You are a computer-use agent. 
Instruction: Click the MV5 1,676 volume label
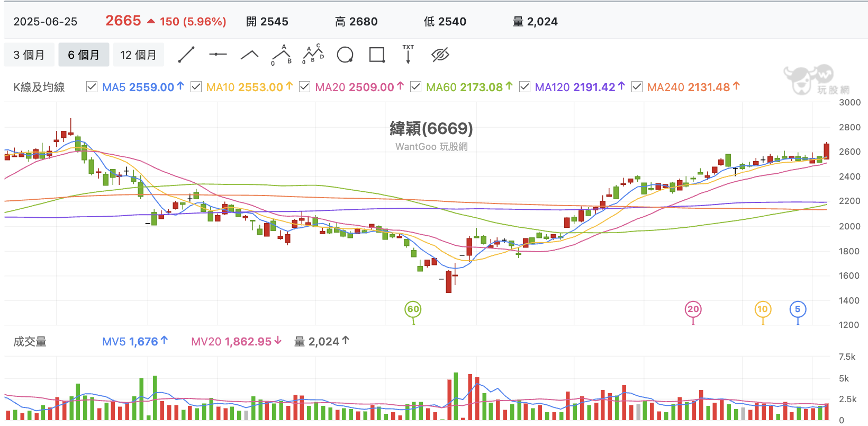(x=135, y=342)
